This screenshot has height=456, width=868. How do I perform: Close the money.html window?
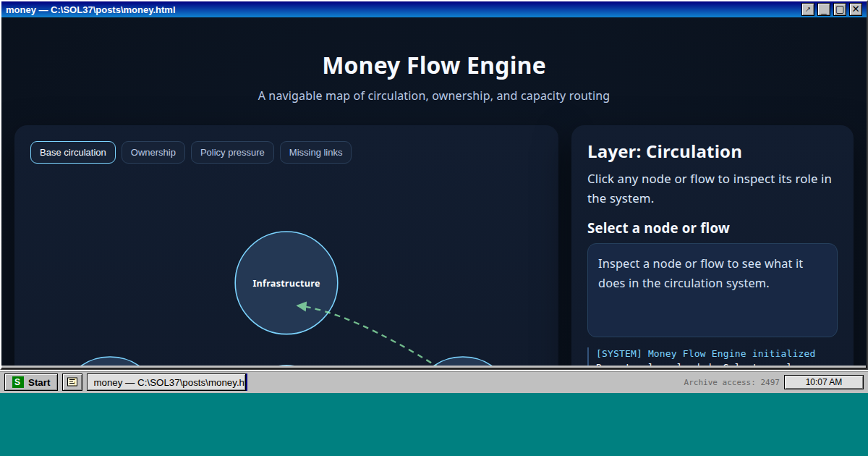[x=856, y=9]
